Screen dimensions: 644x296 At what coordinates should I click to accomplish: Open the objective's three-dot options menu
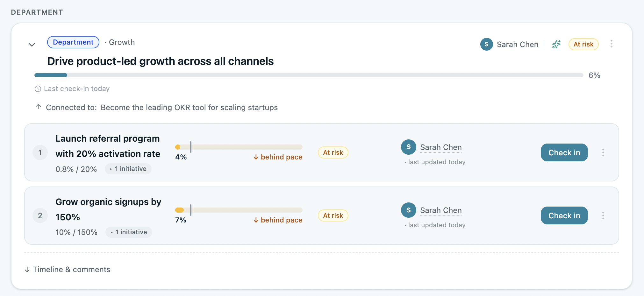[x=611, y=44]
